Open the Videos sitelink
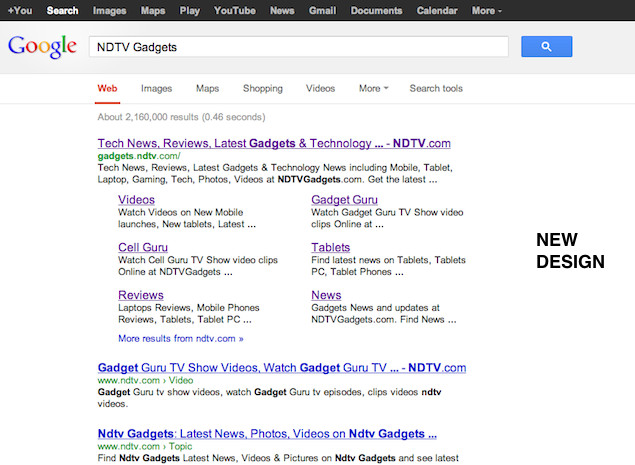The width and height of the screenshot is (635, 465). [136, 200]
